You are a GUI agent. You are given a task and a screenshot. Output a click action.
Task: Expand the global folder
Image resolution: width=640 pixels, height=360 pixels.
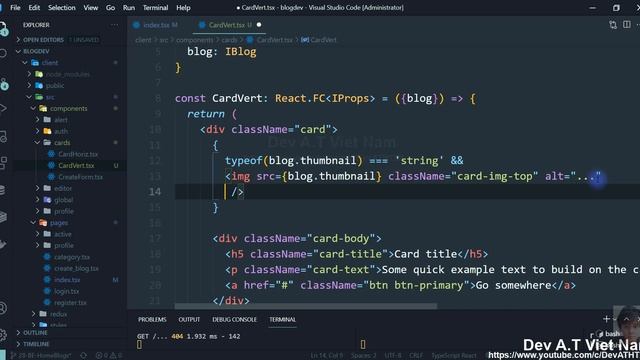(x=38, y=200)
